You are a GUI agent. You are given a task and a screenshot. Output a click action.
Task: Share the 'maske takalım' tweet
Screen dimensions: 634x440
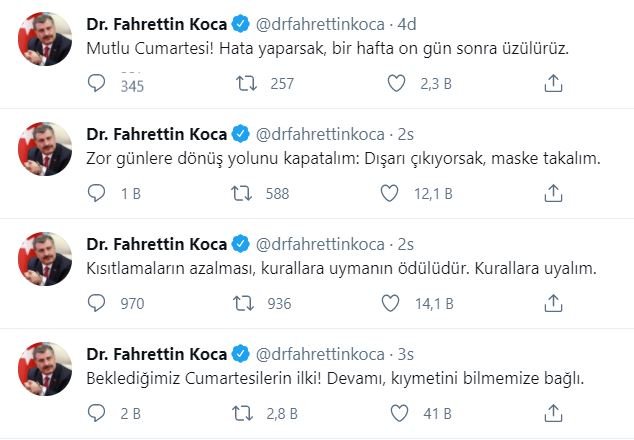pos(554,194)
